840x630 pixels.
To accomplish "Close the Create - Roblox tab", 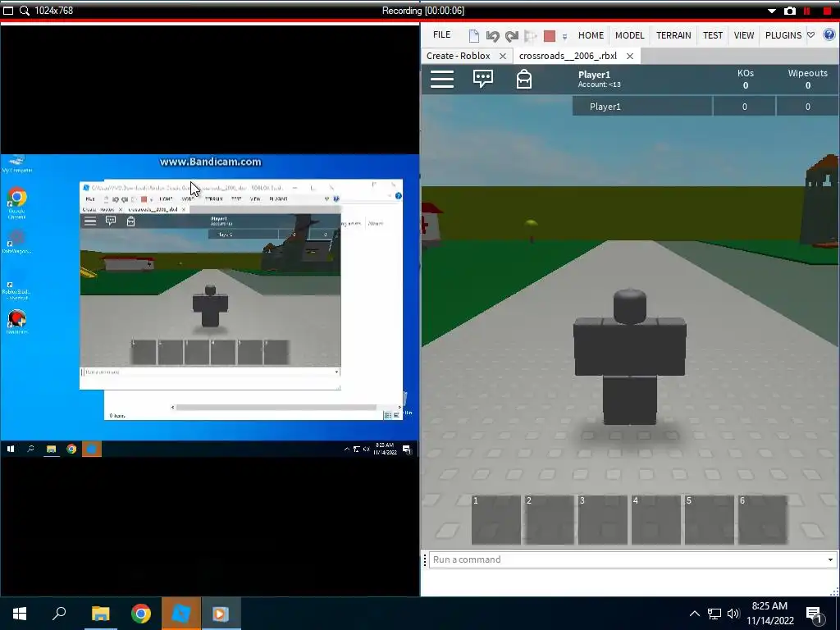I will coord(503,57).
